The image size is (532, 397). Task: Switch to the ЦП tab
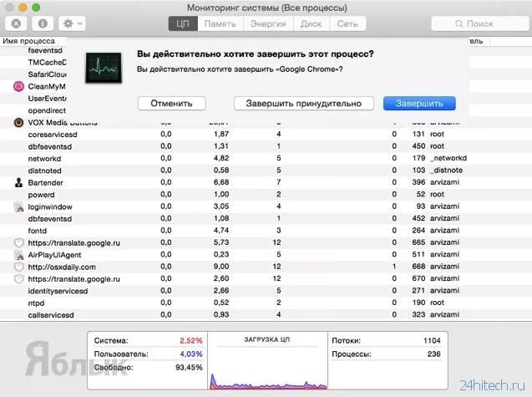pyautogui.click(x=183, y=23)
